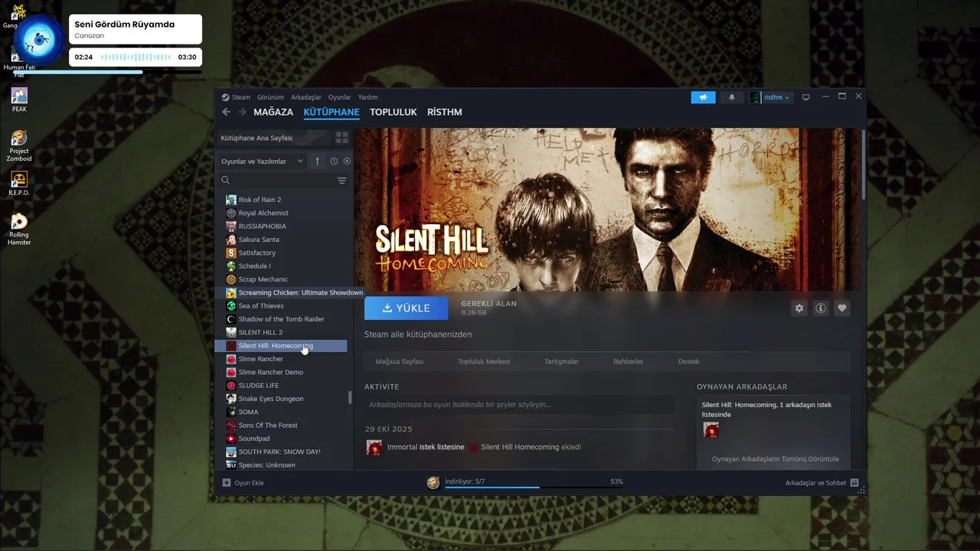Add Silent Hill Homecoming to favorites heart

pyautogui.click(x=842, y=308)
